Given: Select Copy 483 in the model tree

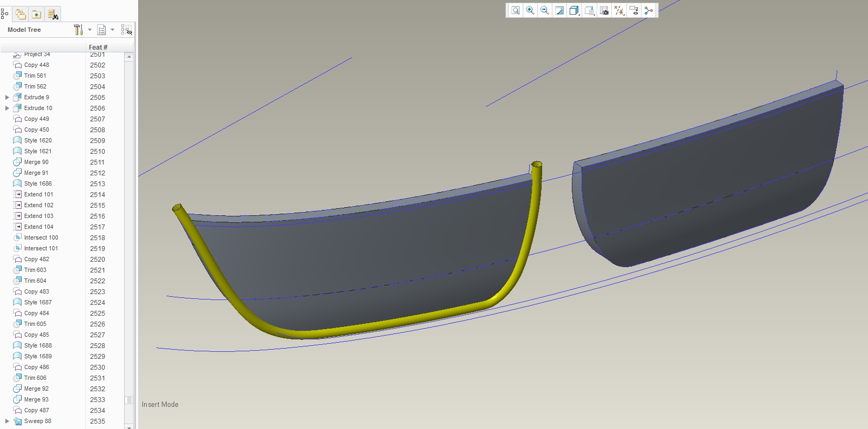Looking at the screenshot, I should pos(37,291).
